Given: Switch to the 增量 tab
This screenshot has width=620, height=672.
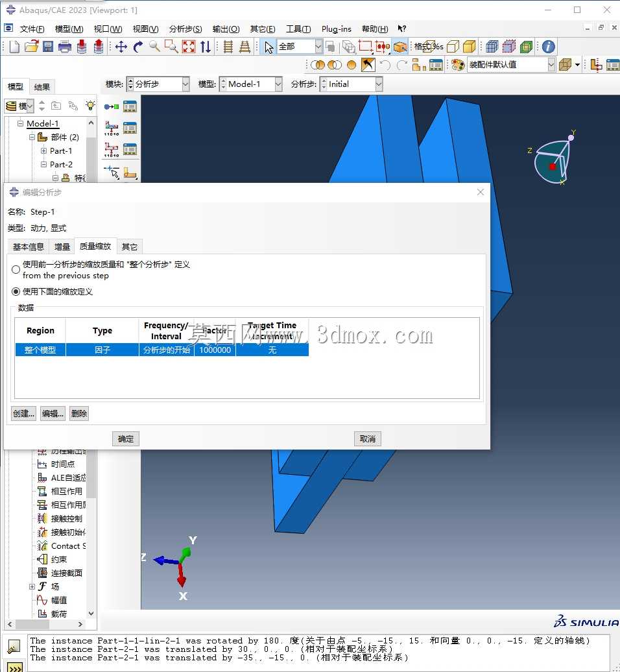Looking at the screenshot, I should point(62,247).
